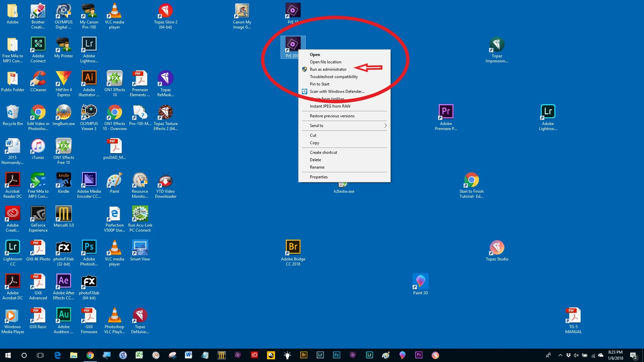The height and width of the screenshot is (362, 644).
Task: Choose Create shortcut menu entry
Action: [x=323, y=153]
